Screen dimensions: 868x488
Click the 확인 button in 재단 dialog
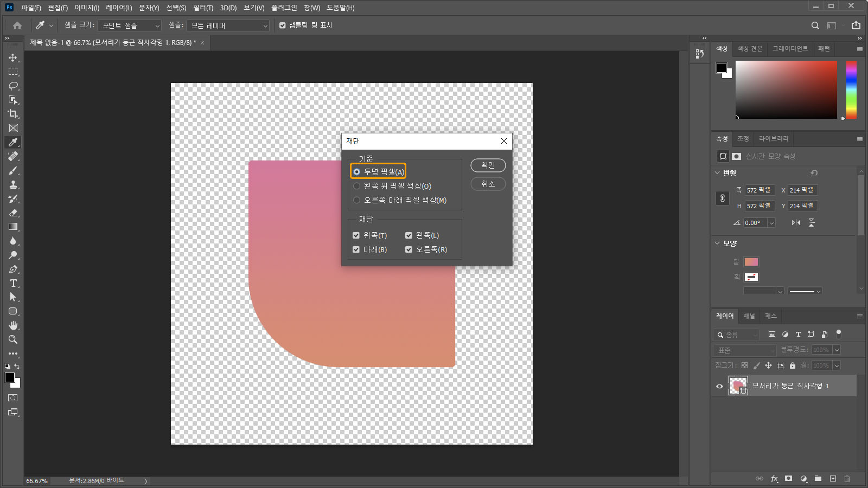pyautogui.click(x=488, y=165)
